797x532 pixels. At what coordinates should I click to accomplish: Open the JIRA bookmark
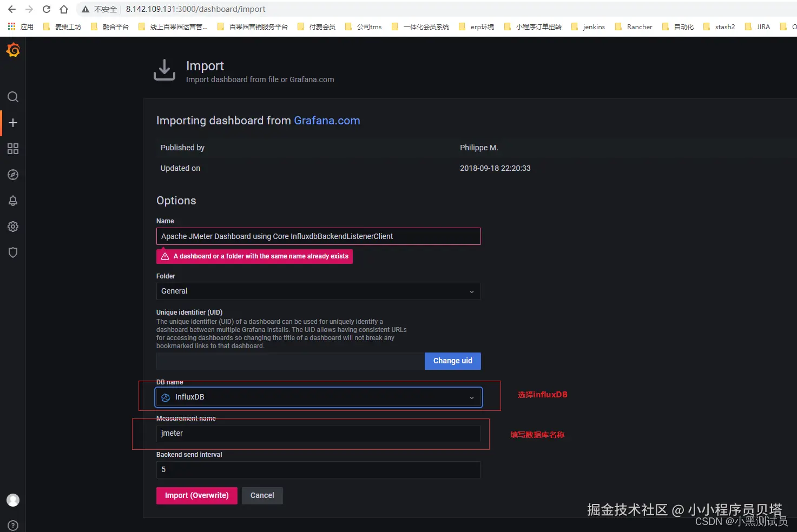click(758, 26)
